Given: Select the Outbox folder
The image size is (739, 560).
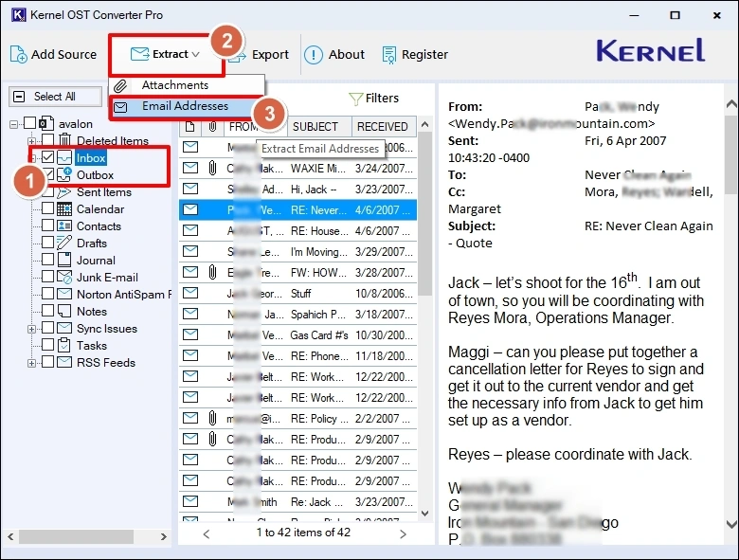Looking at the screenshot, I should click(x=95, y=175).
